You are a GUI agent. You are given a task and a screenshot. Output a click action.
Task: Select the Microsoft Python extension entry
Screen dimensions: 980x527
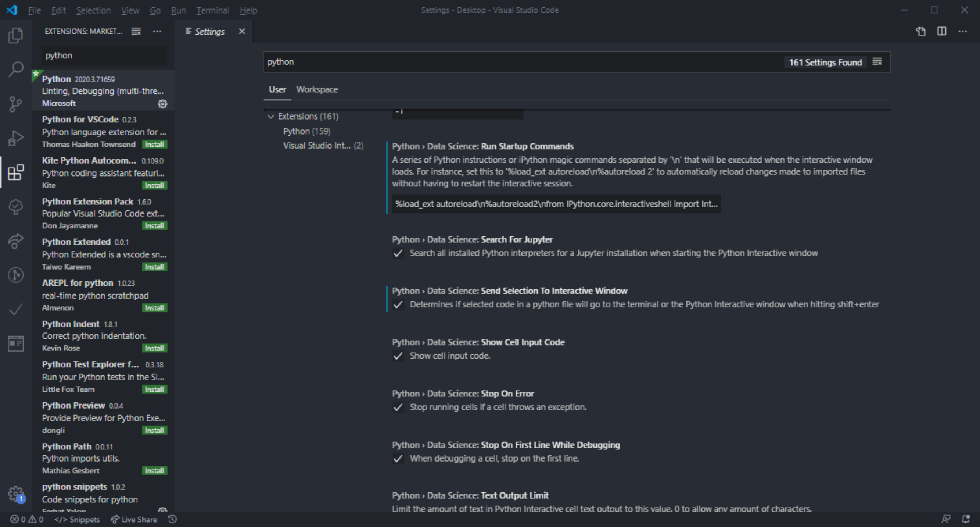tap(103, 90)
